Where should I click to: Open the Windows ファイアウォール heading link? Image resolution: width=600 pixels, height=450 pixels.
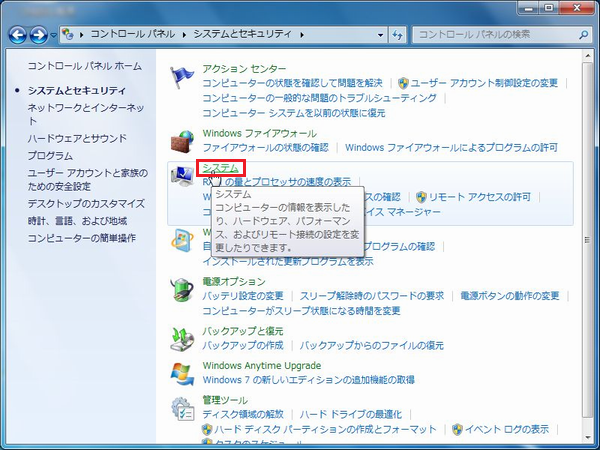pos(259,134)
